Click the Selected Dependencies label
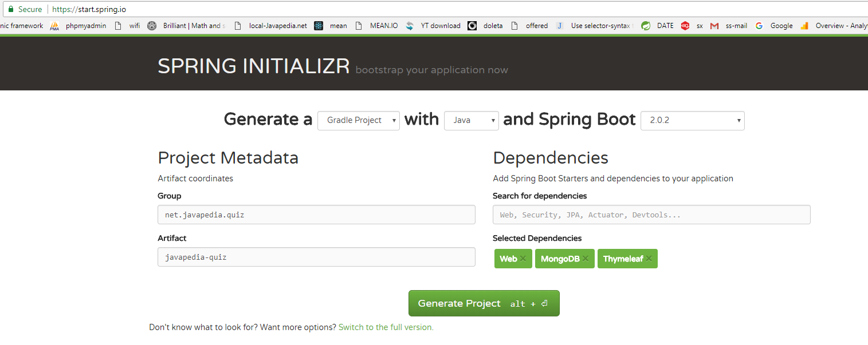 [x=537, y=238]
